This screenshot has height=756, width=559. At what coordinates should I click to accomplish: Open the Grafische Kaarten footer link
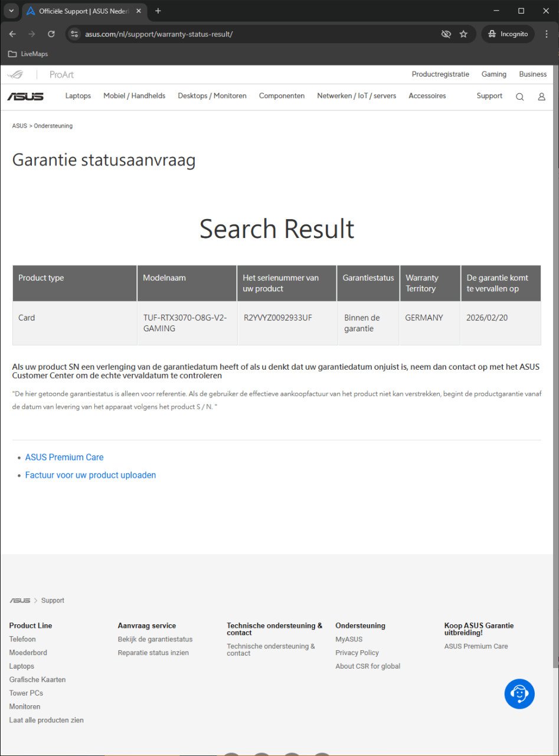pyautogui.click(x=37, y=680)
